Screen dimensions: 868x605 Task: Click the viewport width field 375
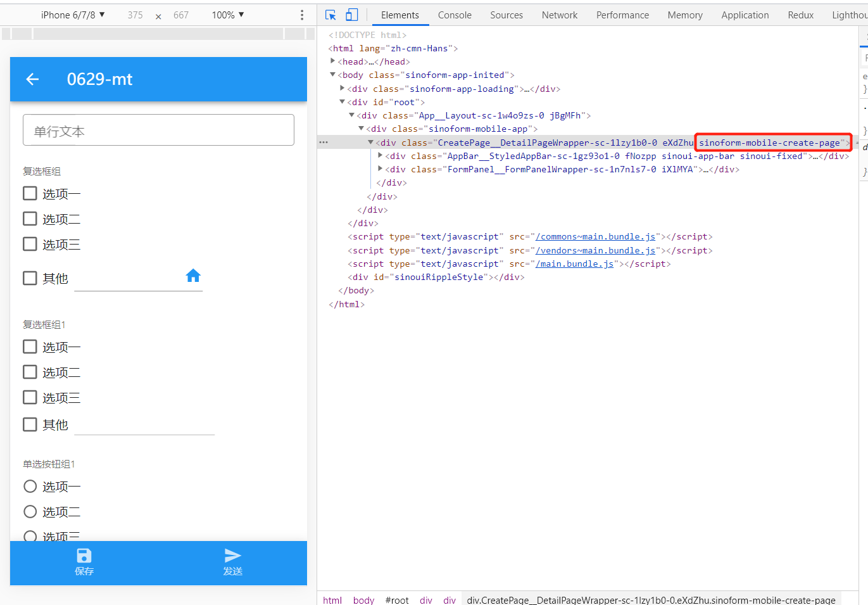135,15
